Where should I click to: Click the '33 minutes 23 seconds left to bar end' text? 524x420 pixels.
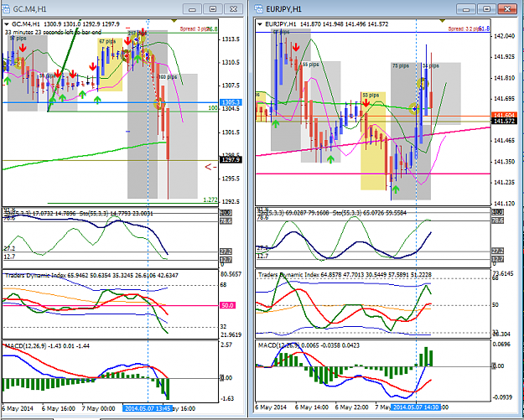pyautogui.click(x=53, y=33)
